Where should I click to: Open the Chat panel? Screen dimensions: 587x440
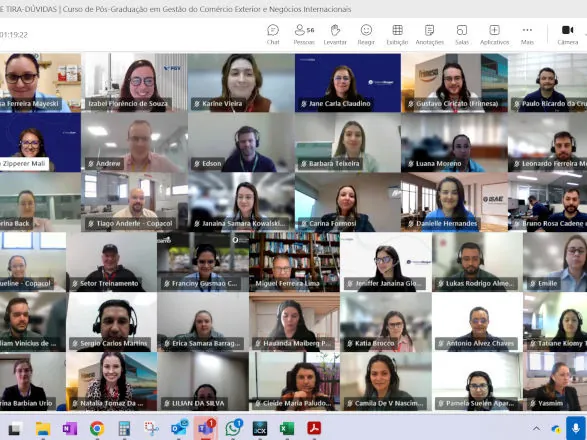tap(273, 34)
